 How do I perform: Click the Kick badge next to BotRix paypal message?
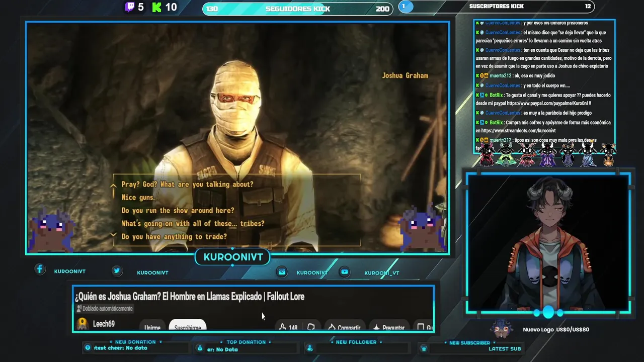(x=477, y=95)
